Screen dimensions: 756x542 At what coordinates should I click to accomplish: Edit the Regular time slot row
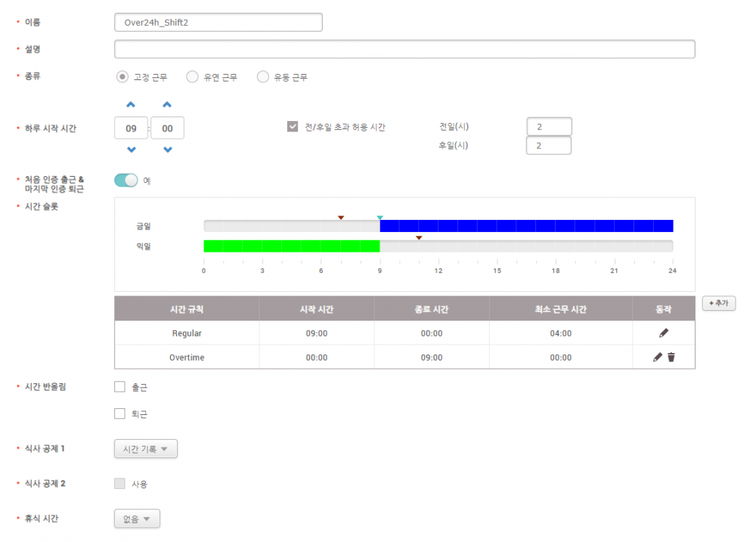click(664, 333)
